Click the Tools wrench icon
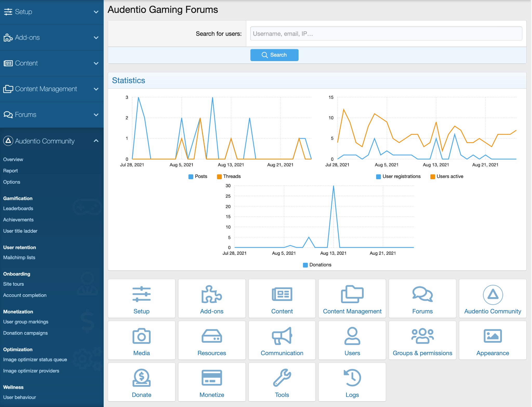532x407 pixels. [x=282, y=378]
